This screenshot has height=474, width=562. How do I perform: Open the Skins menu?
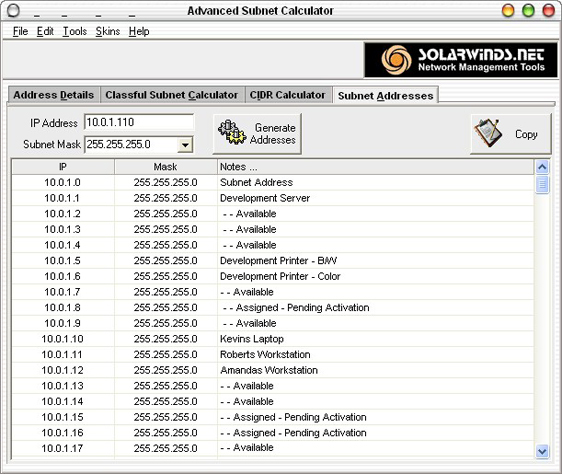pos(108,32)
